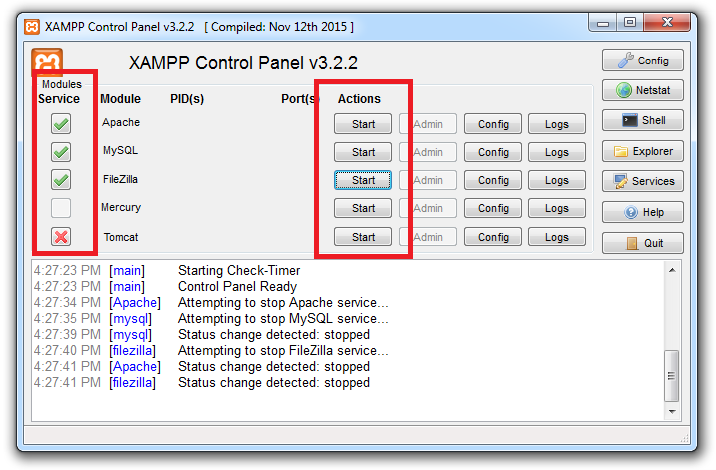Open the Help button
This screenshot has height=470, width=716.
643,212
